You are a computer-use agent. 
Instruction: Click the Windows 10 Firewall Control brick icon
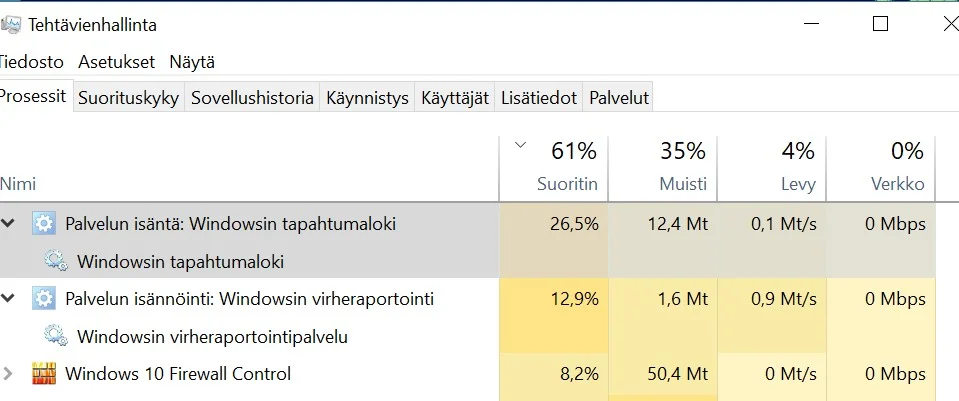(x=44, y=374)
